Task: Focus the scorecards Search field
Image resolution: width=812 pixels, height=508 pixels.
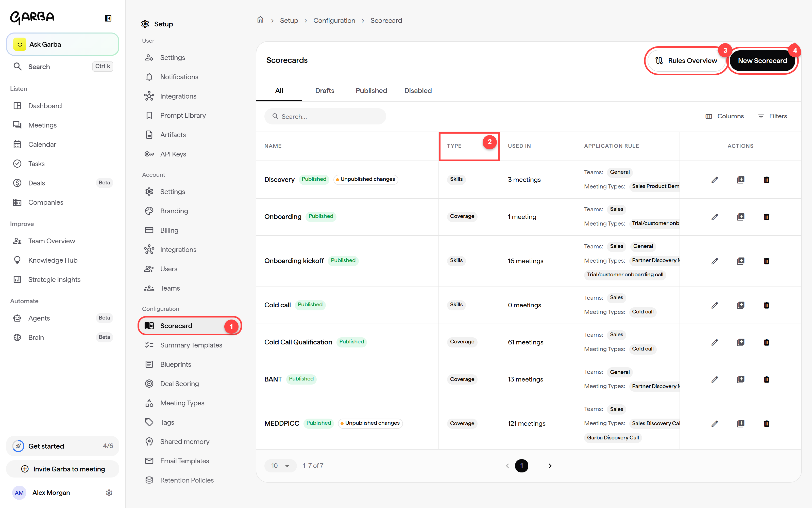Action: coord(325,117)
